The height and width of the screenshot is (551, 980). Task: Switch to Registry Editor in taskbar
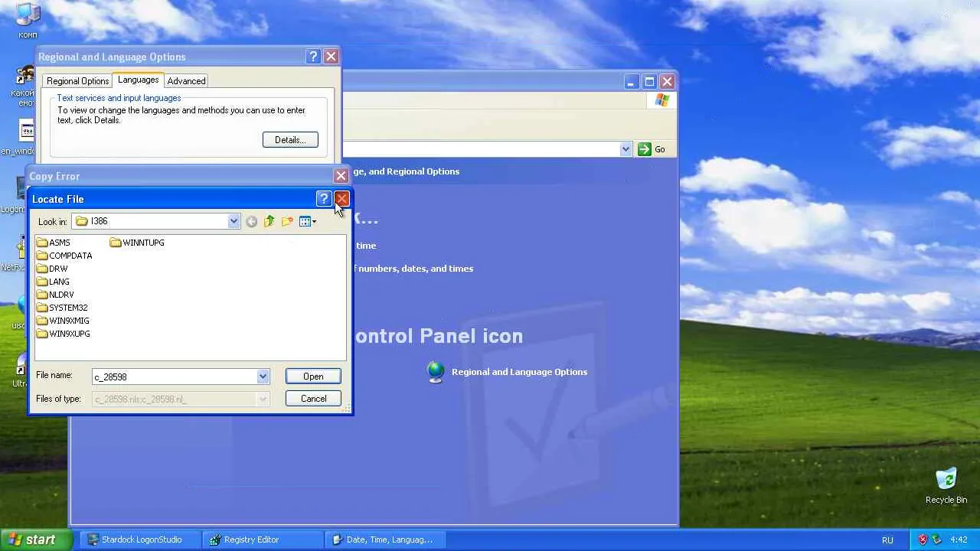(263, 540)
